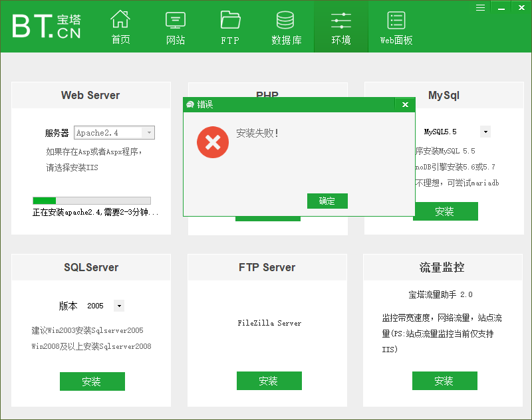The image size is (532, 420).
Task: Open the Web面板 panel icon
Action: (x=396, y=27)
